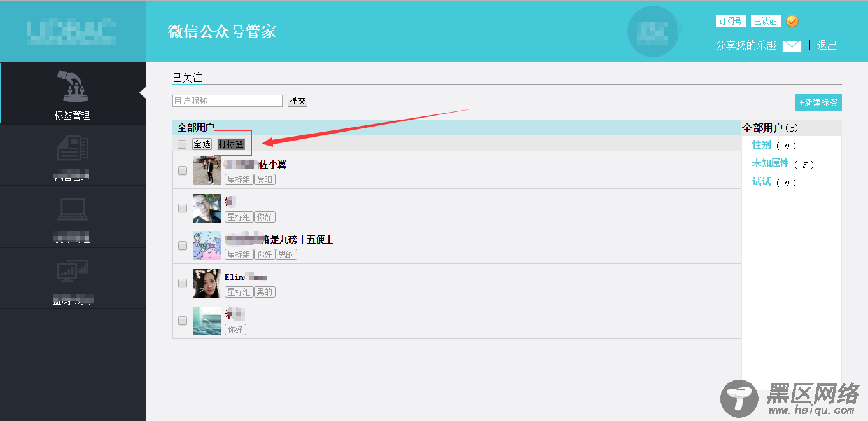Click the 订阅号 badge
Image resolution: width=868 pixels, height=421 pixels.
click(x=731, y=21)
